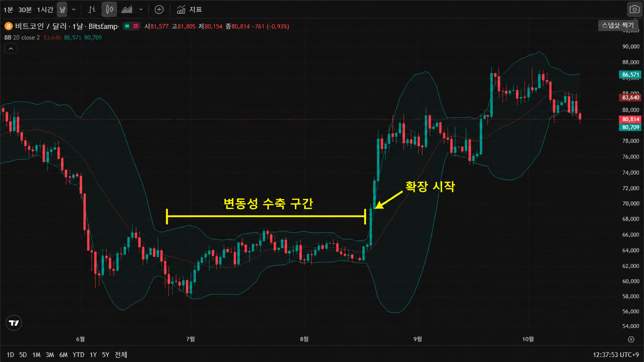Select the 3M range
This screenshot has height=362, width=644.
50,355
